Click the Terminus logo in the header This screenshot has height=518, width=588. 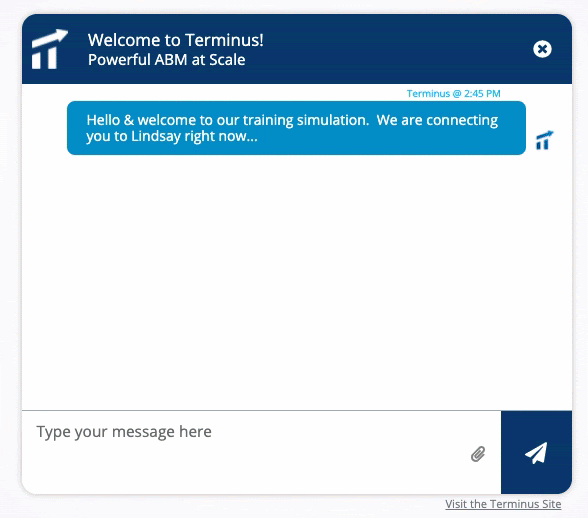pos(50,49)
